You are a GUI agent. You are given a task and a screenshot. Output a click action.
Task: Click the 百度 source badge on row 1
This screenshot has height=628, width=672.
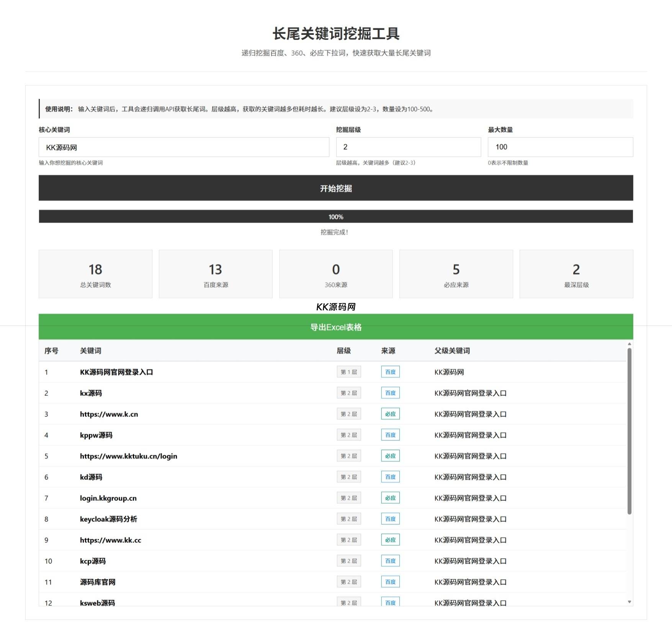[390, 371]
